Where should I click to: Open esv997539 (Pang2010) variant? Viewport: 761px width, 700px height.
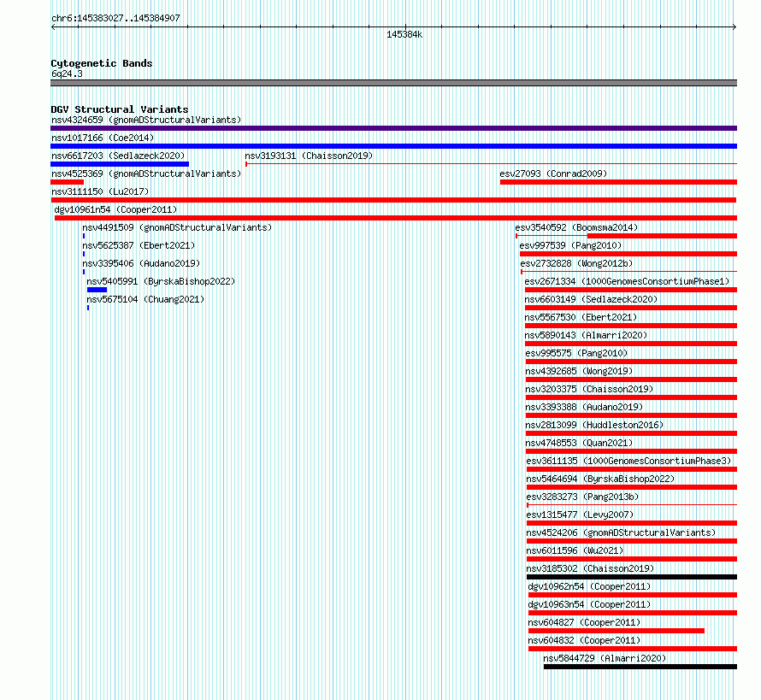[570, 245]
